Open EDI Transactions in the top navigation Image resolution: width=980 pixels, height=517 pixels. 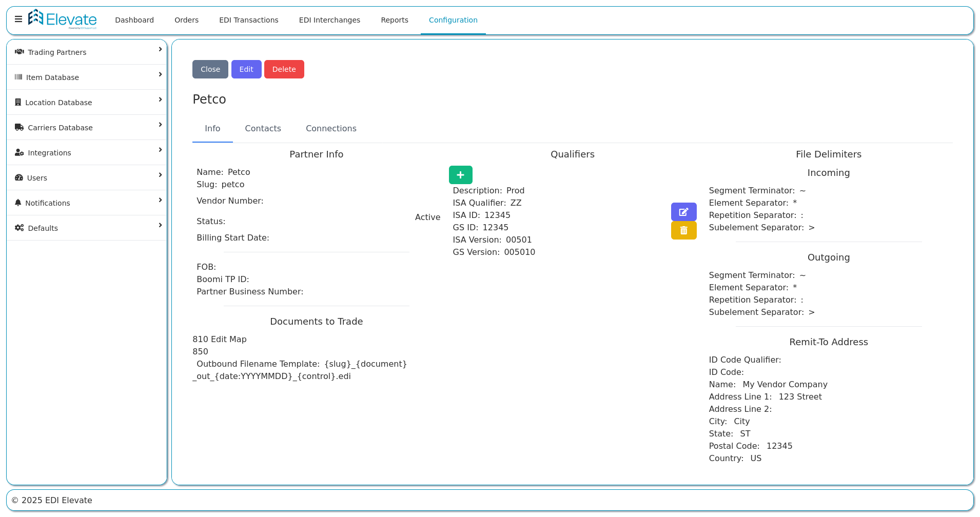click(249, 20)
